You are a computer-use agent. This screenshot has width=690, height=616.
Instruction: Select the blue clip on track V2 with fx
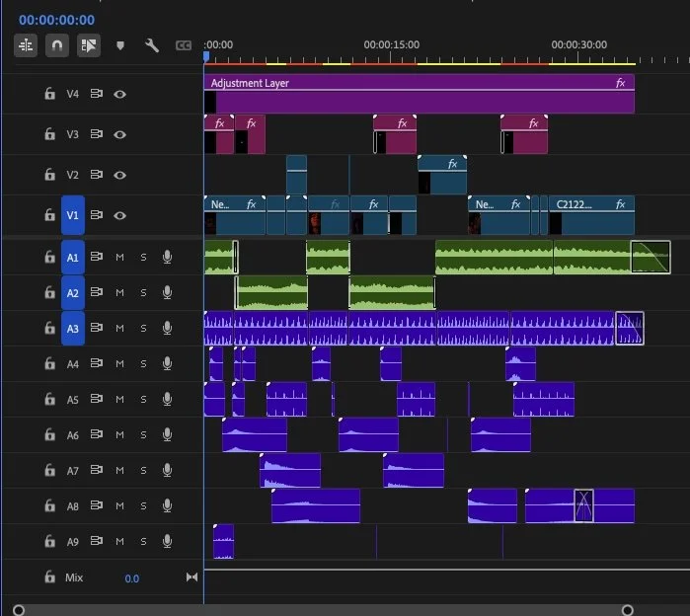pyautogui.click(x=442, y=175)
